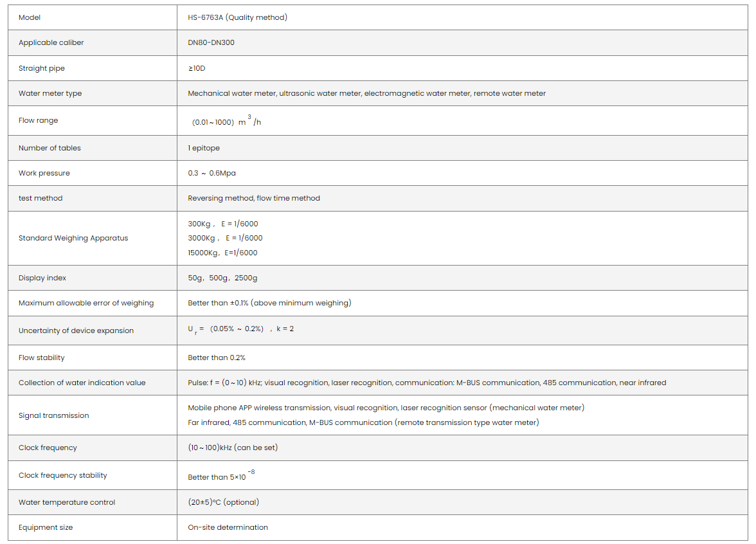Click the Water temperature control label

click(x=67, y=502)
